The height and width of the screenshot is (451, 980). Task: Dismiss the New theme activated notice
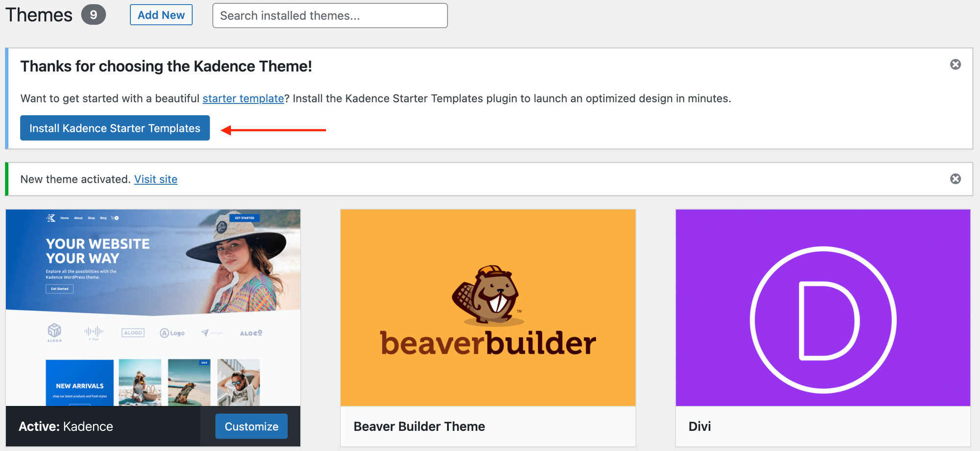[955, 179]
